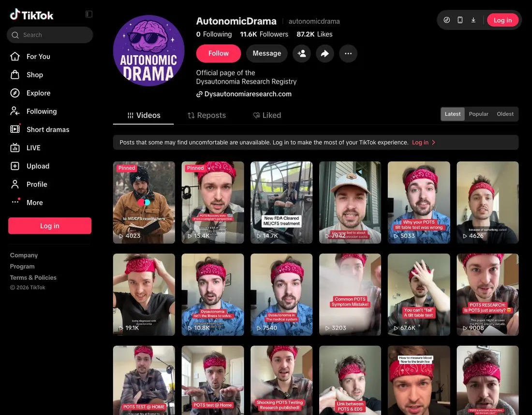Open the profile more-options ellipsis

click(348, 54)
